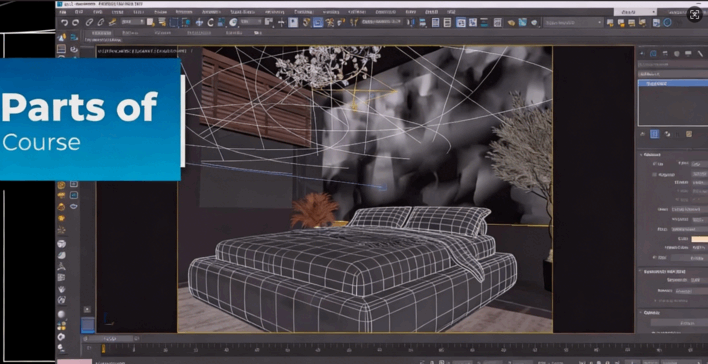Toggle the Scene Explorer icon
This screenshot has width=708, height=364.
pyautogui.click(x=436, y=22)
